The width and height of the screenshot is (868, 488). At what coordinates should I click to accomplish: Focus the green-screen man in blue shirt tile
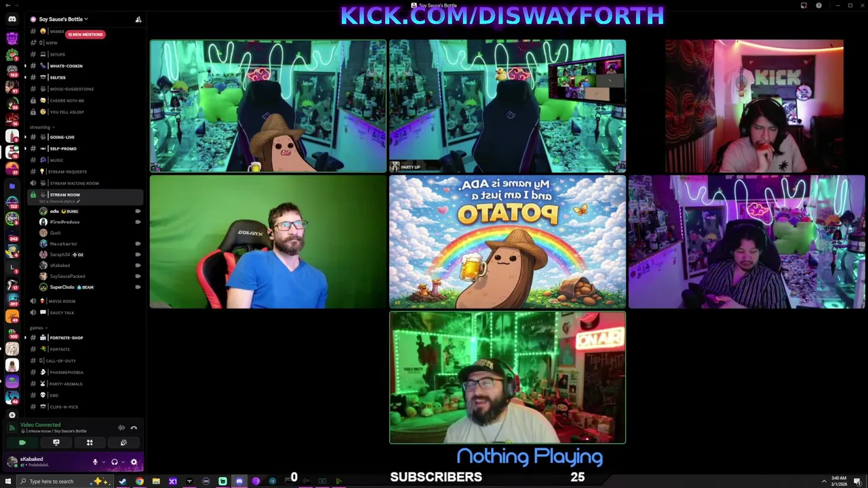point(268,242)
